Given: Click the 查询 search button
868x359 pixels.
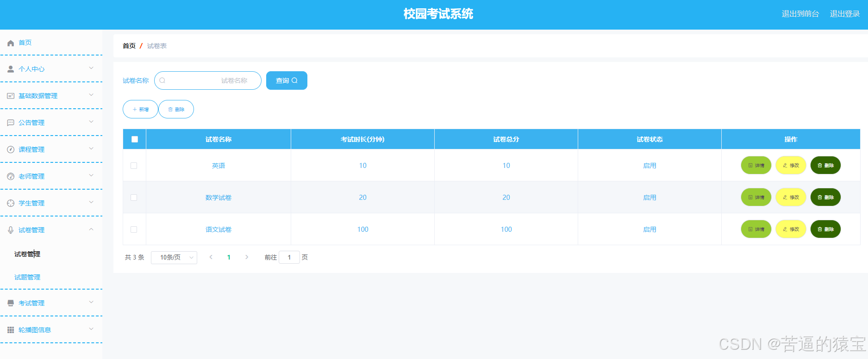Looking at the screenshot, I should coord(287,80).
